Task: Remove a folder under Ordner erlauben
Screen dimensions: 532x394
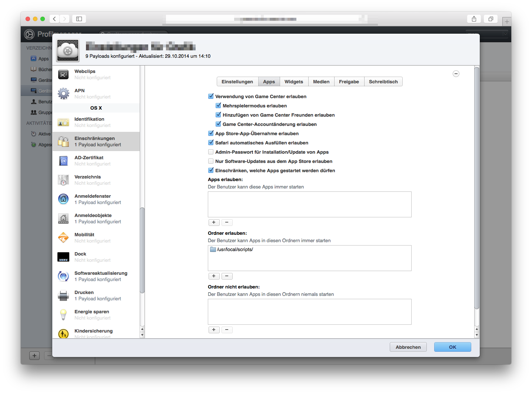Action: click(227, 276)
